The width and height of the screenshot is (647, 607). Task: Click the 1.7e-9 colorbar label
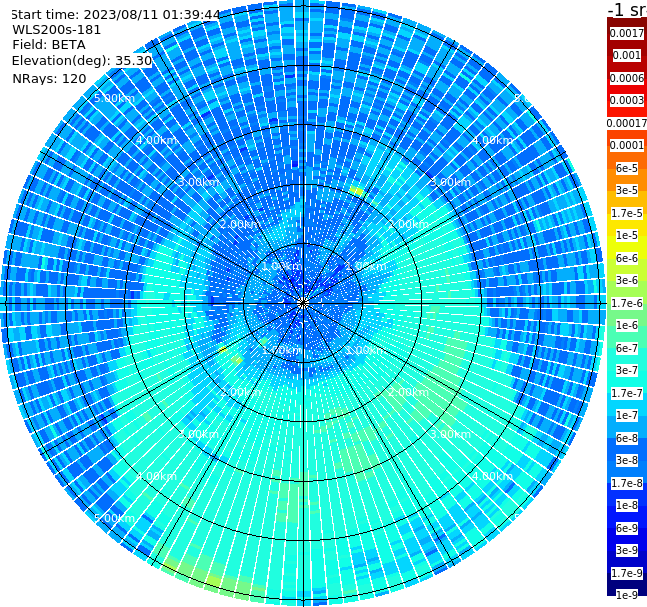(x=627, y=573)
